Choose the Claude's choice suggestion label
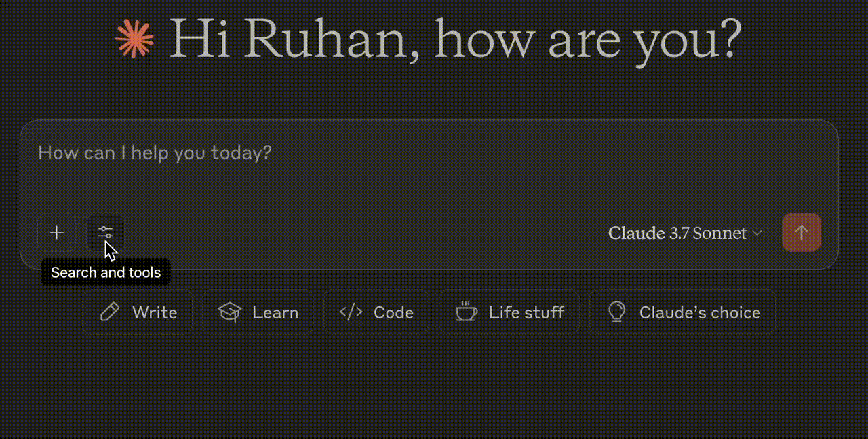 pos(700,312)
